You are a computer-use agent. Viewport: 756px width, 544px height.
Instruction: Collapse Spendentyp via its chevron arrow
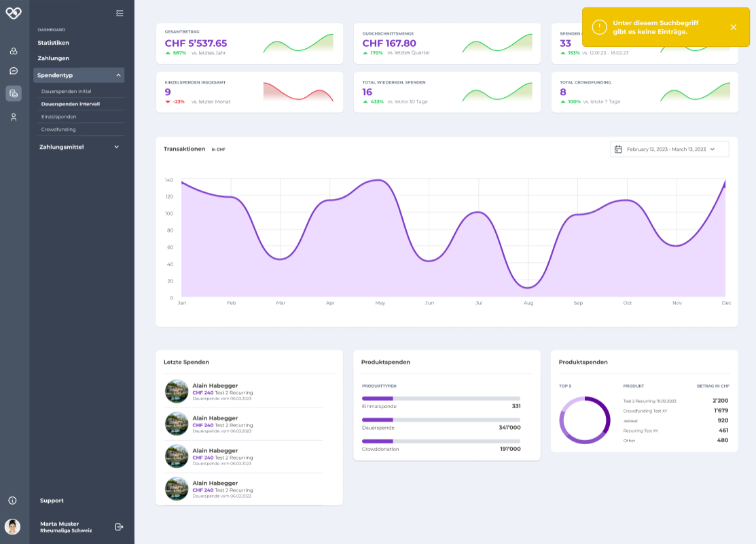point(117,75)
